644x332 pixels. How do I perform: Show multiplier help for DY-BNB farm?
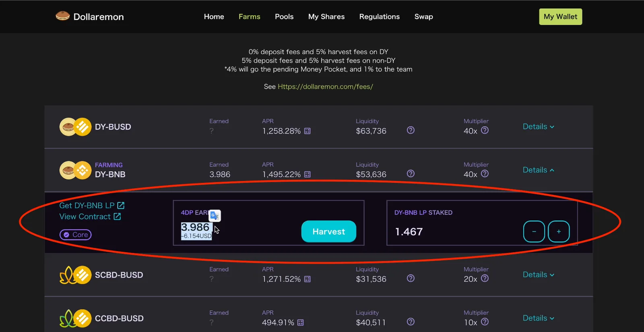[x=485, y=173]
